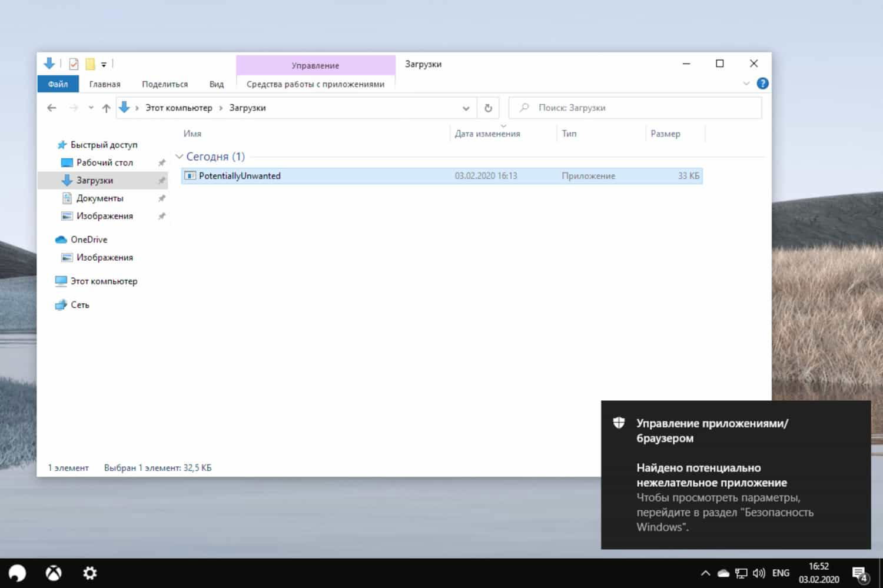Open customize quick access toolbar dropdown

coord(104,65)
